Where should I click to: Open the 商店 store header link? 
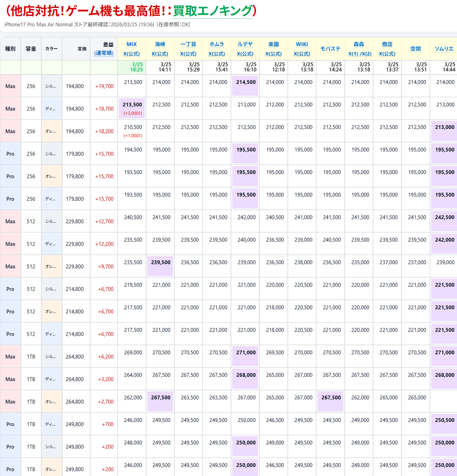click(387, 44)
